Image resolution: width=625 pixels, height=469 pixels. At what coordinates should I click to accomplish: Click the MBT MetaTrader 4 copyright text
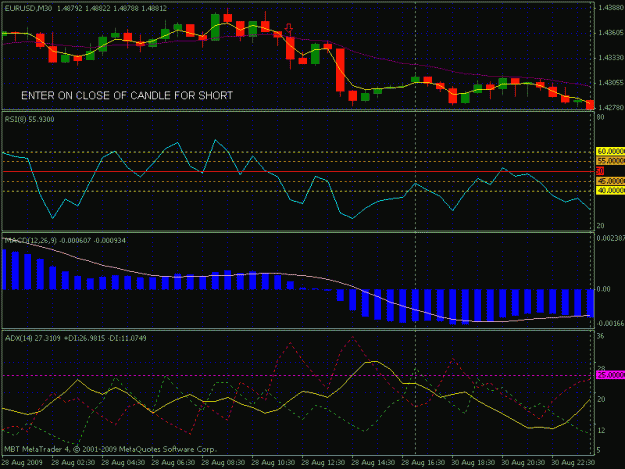111,449
